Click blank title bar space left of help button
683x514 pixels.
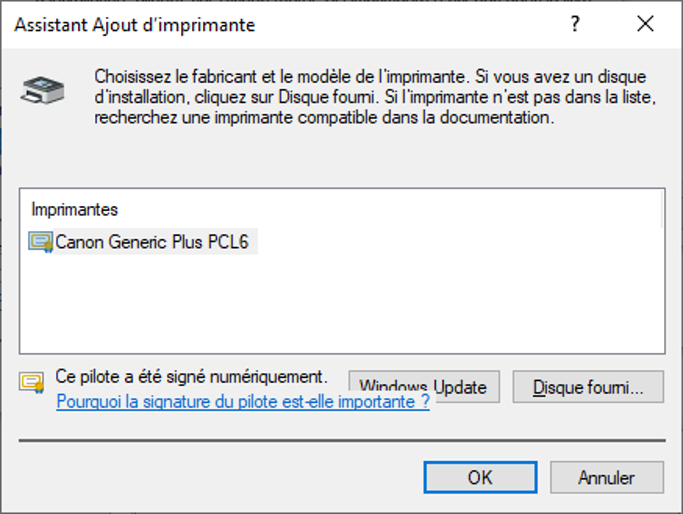point(420,25)
